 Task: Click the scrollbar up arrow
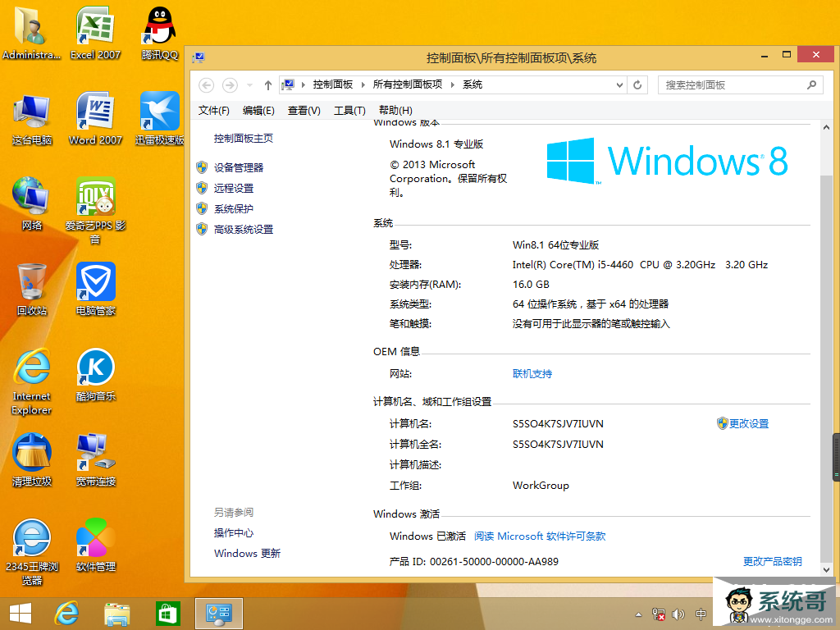click(x=826, y=127)
